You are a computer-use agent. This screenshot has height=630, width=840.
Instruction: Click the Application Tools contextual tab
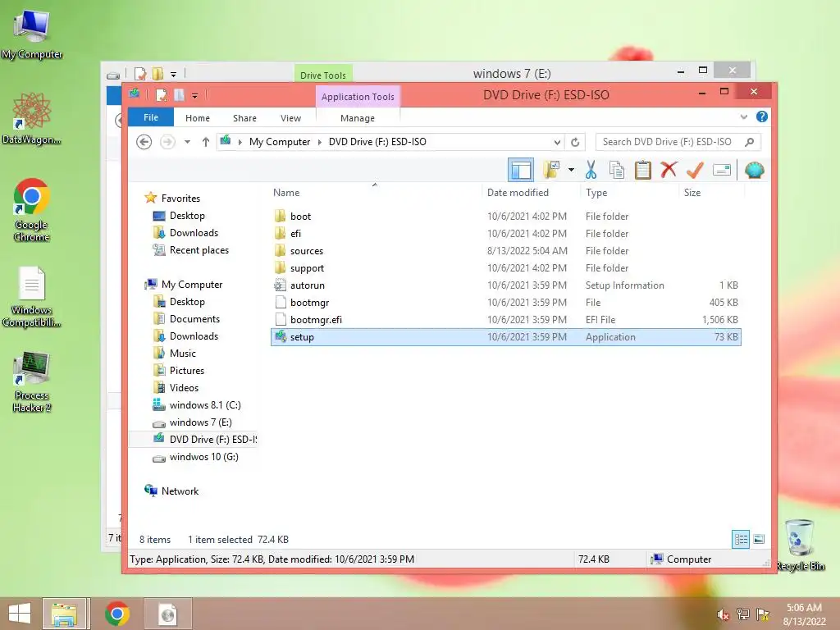358,97
